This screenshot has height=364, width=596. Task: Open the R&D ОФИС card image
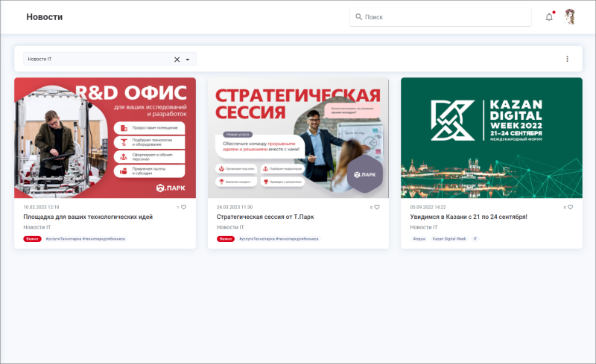point(105,138)
